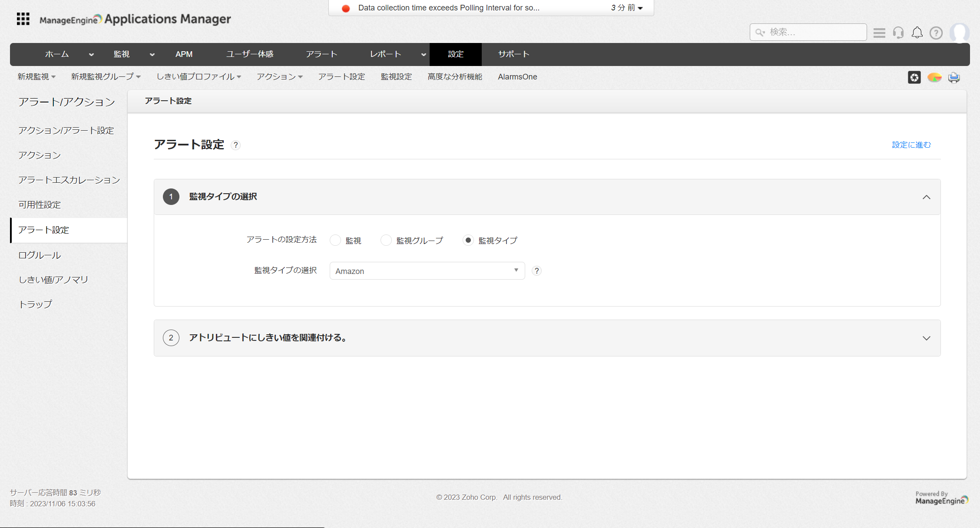Click the printer icon
The height and width of the screenshot is (528, 980).
pos(954,77)
